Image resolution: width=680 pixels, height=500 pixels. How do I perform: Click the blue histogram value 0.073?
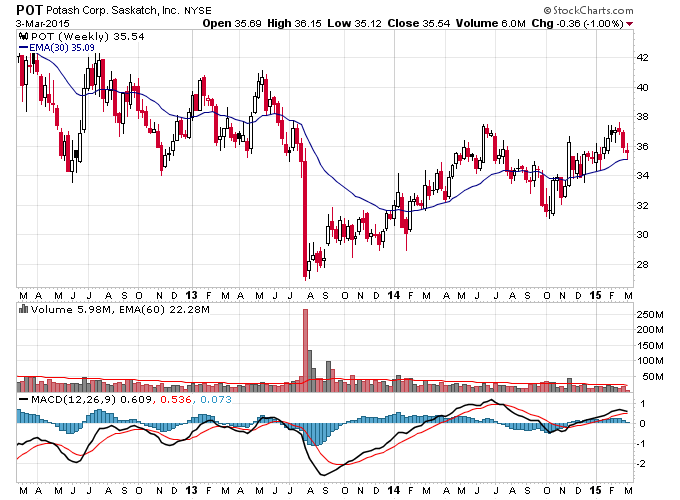pyautogui.click(x=216, y=399)
